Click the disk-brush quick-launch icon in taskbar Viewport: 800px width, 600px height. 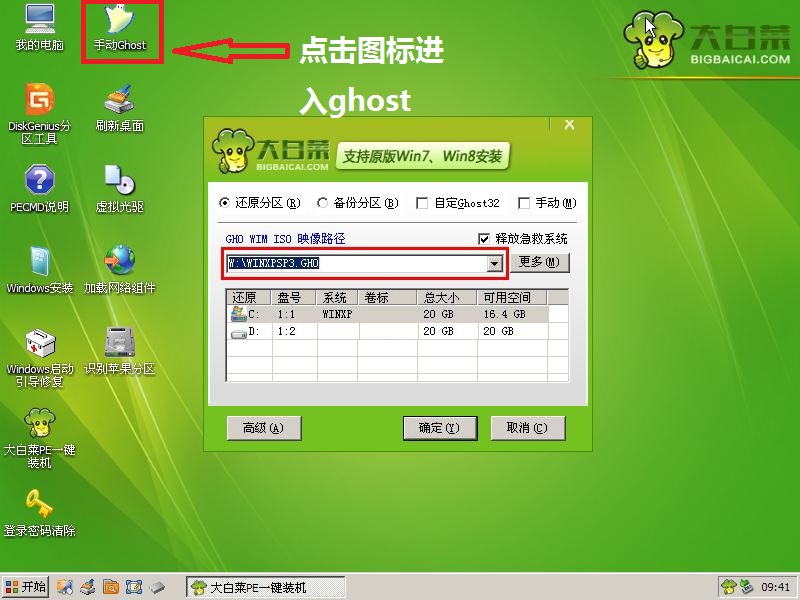[88, 587]
